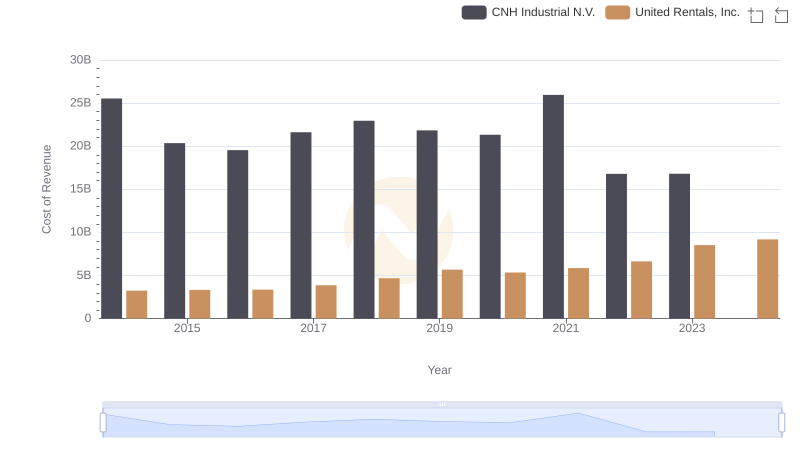This screenshot has height=461, width=800.
Task: Click the 5B y-axis label
Action: [x=84, y=275]
